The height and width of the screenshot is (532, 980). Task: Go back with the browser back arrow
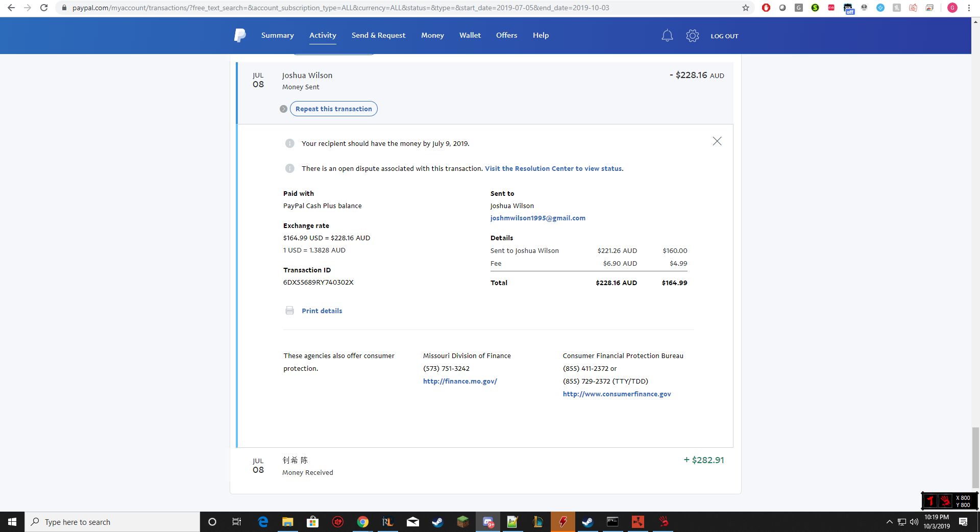click(11, 8)
